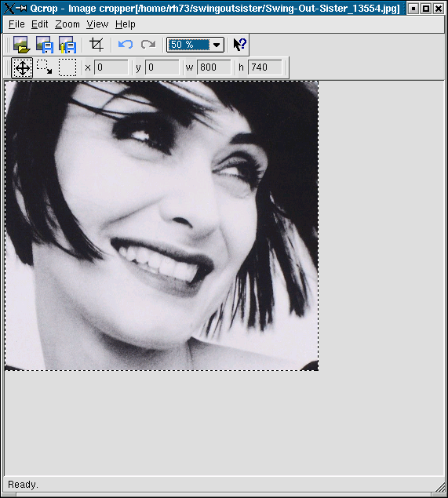Toggle the select-all dashed rectangle tool
The height and width of the screenshot is (498, 448).
67,67
